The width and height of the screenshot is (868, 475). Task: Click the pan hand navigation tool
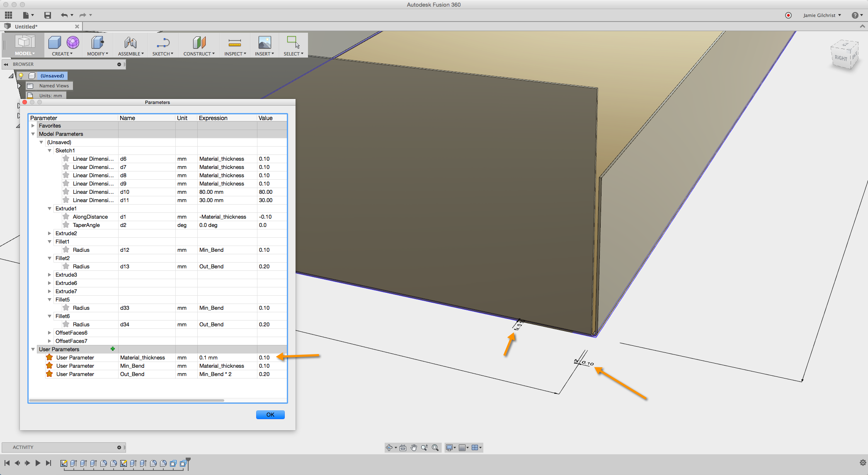pyautogui.click(x=413, y=448)
